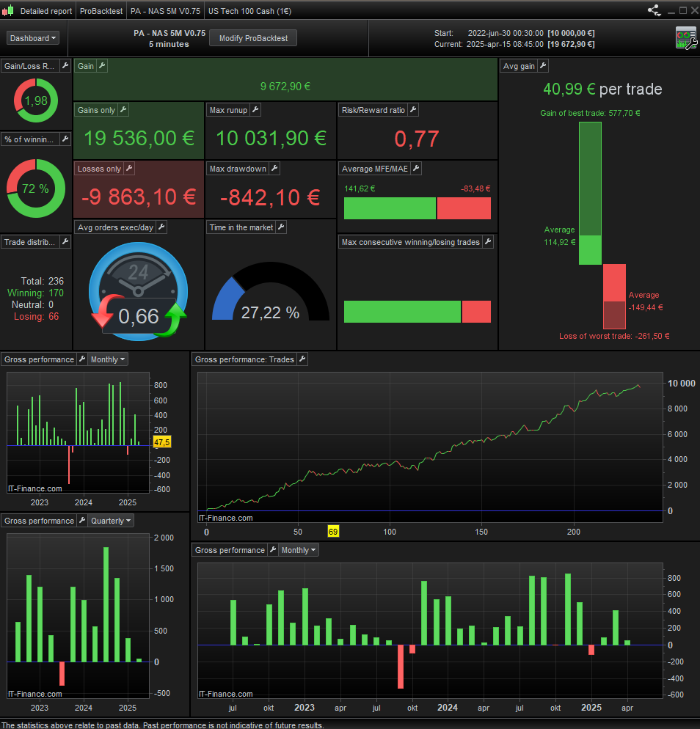Screen dimensions: 700x729
Task: Click wrench icon beside Time in the market
Action: pyautogui.click(x=281, y=227)
